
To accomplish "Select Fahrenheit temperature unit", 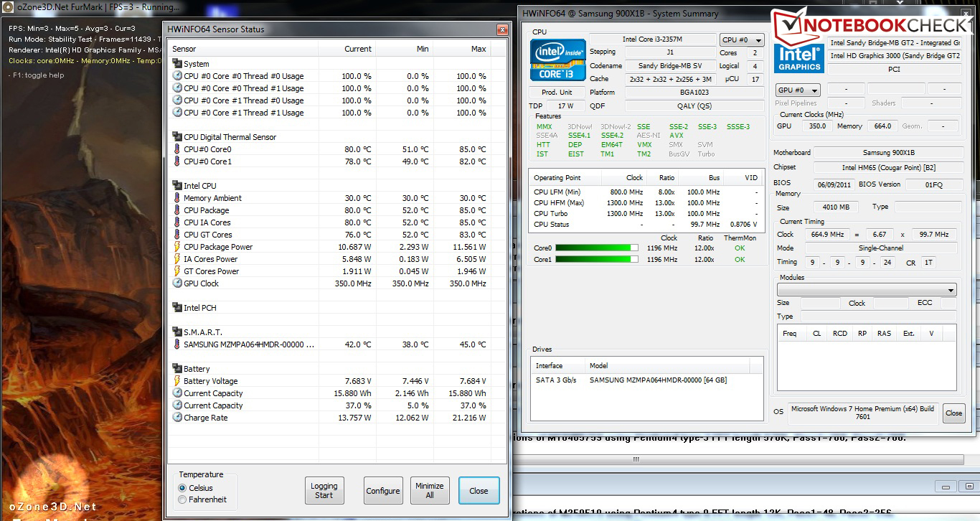I will point(182,499).
